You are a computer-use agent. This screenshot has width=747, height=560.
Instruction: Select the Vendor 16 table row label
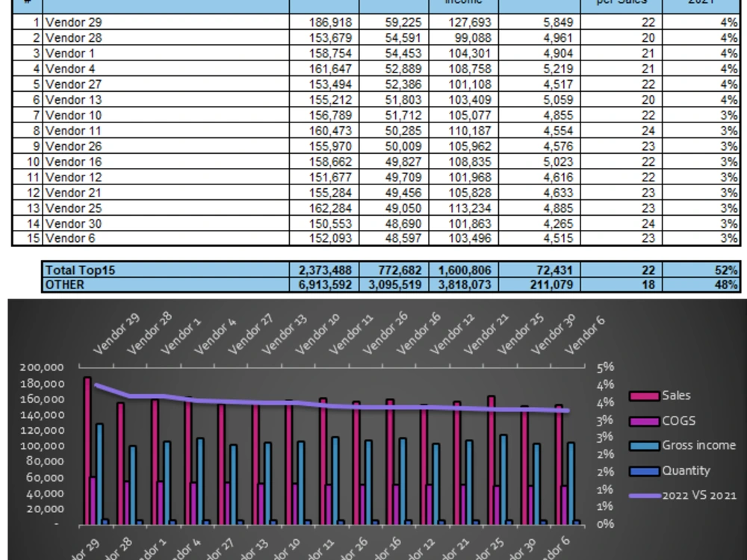tap(166, 161)
